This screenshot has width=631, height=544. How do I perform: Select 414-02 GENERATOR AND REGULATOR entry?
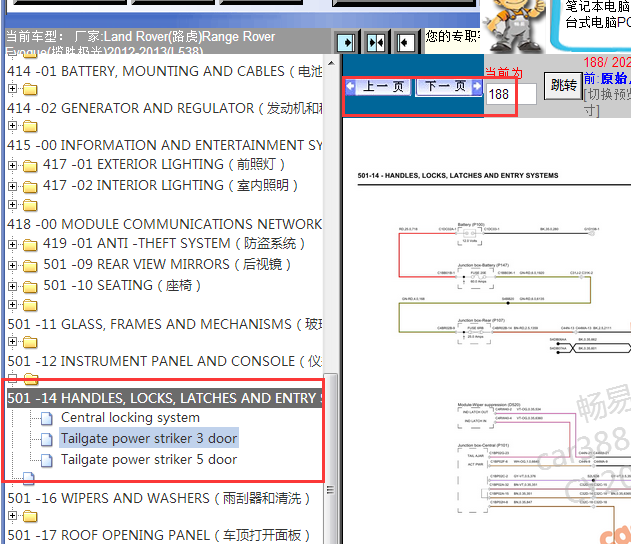pyautogui.click(x=165, y=108)
